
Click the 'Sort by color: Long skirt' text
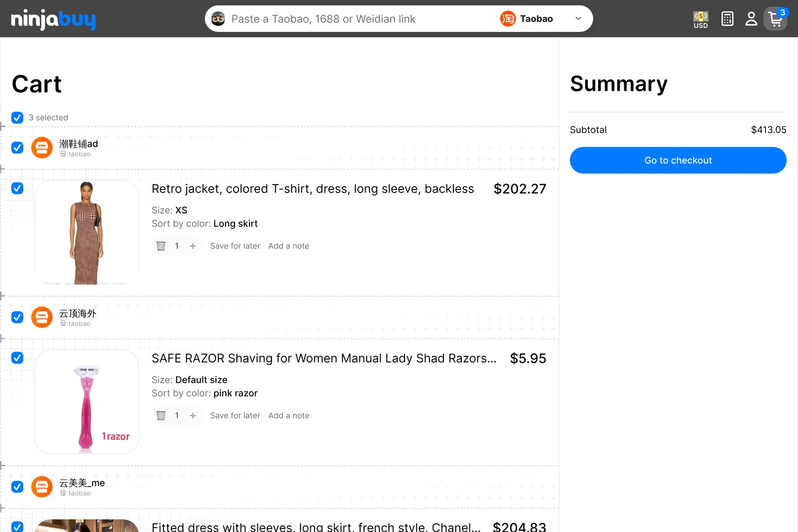204,224
